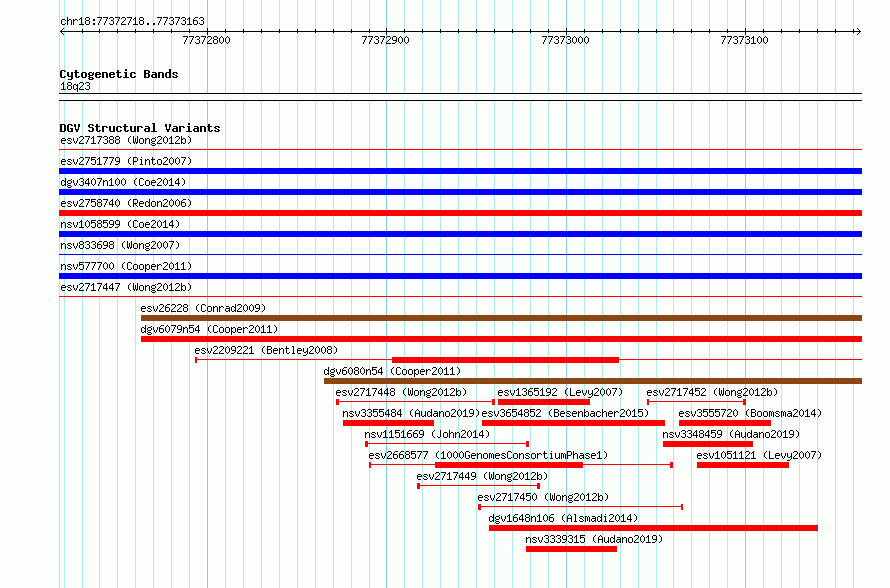Select the nsv833698 (Wong2007) label

(x=120, y=245)
